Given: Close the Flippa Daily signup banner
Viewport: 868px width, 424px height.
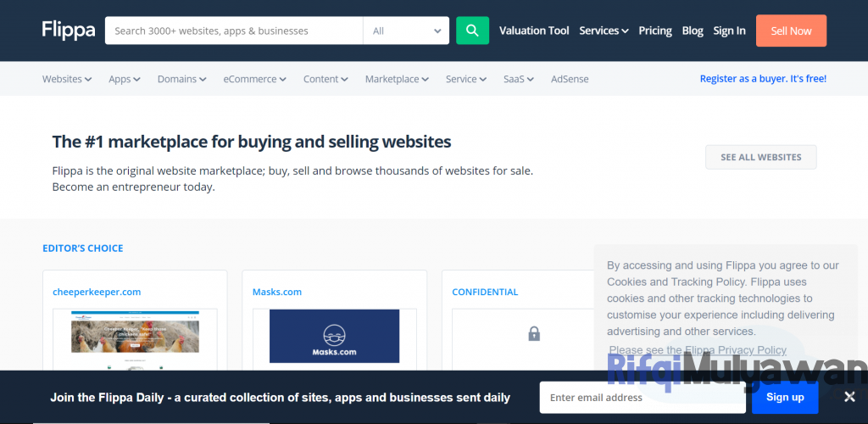Looking at the screenshot, I should point(849,396).
